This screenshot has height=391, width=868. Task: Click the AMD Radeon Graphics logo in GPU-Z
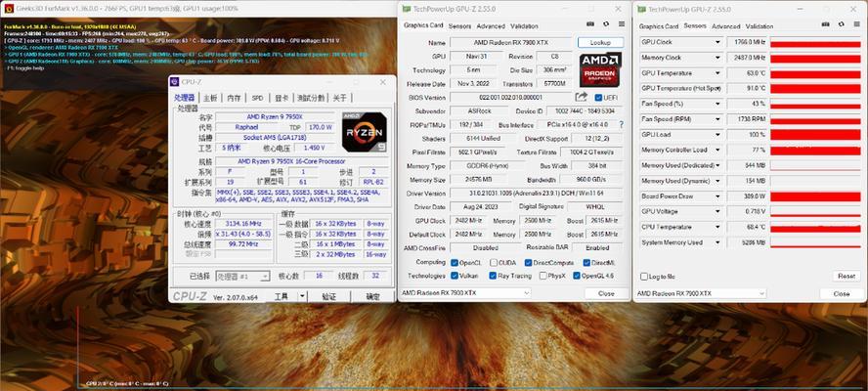tap(600, 69)
